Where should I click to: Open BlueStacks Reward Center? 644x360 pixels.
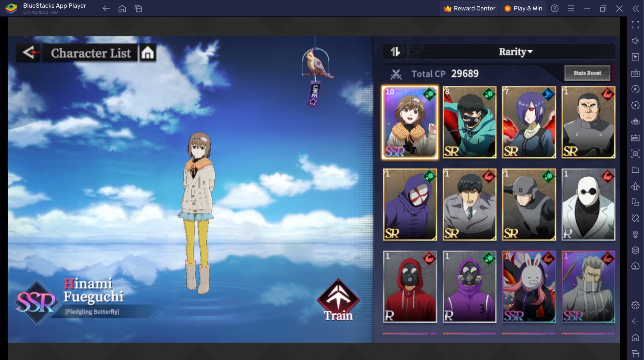[470, 8]
